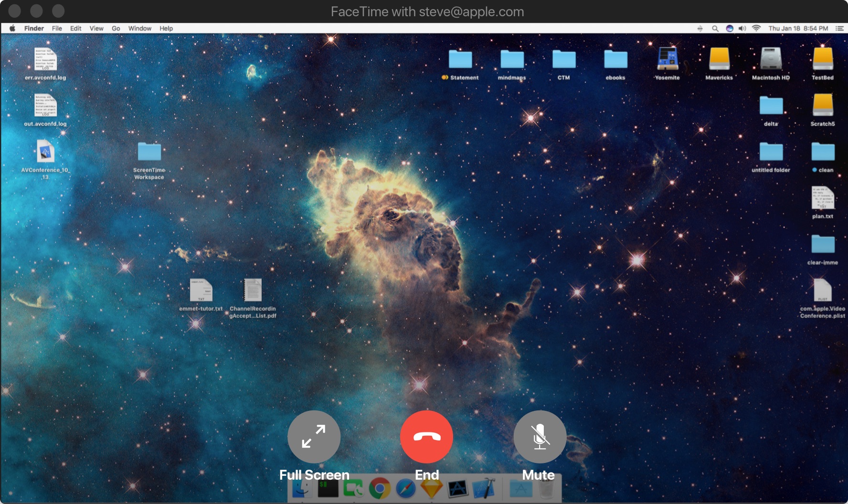This screenshot has width=848, height=504.
Task: Open the File menu
Action: [57, 28]
